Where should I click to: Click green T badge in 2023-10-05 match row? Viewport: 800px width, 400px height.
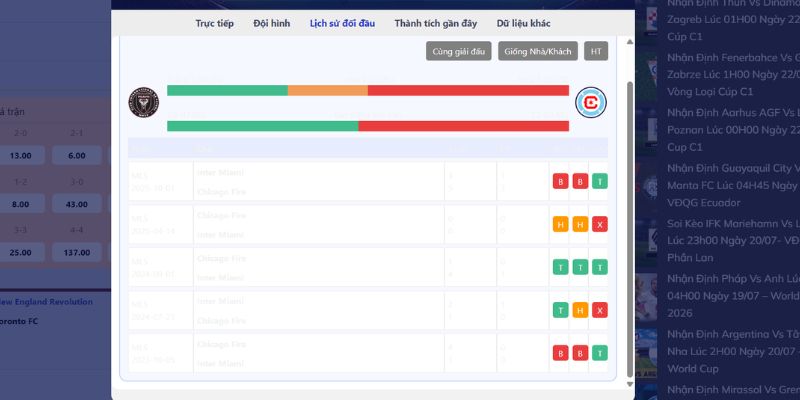600,353
